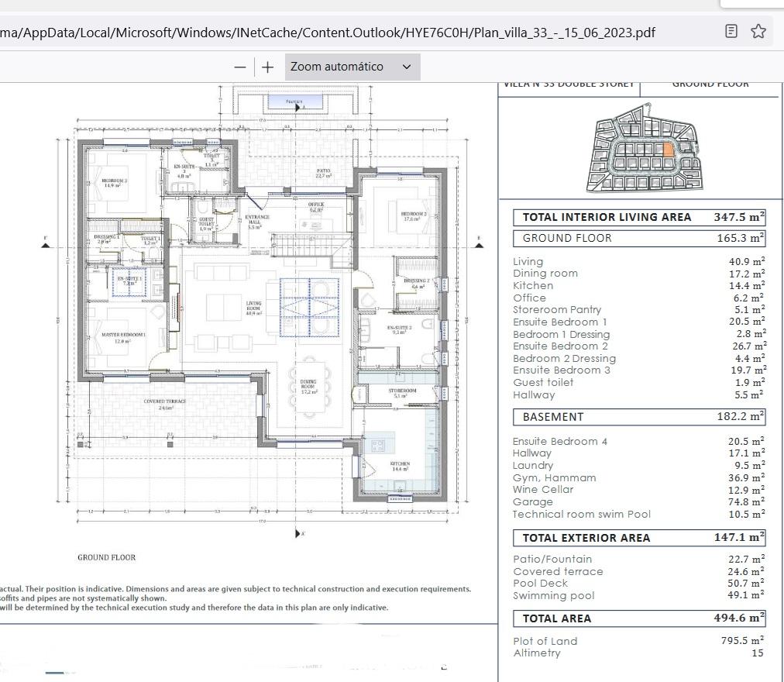
Task: Zoom in with the plus button
Action: (267, 67)
